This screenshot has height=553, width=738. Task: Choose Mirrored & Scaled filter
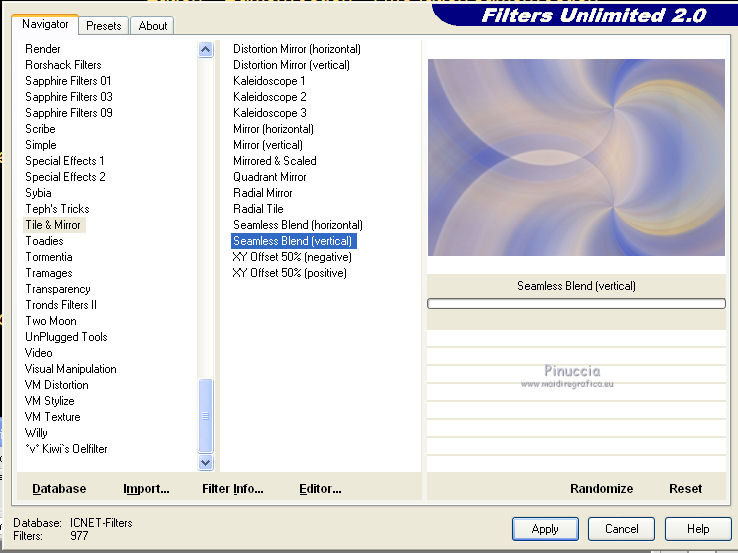[x=274, y=161]
